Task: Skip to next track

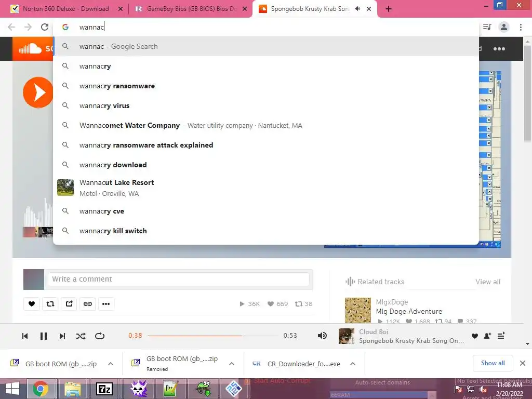Action: pyautogui.click(x=62, y=336)
